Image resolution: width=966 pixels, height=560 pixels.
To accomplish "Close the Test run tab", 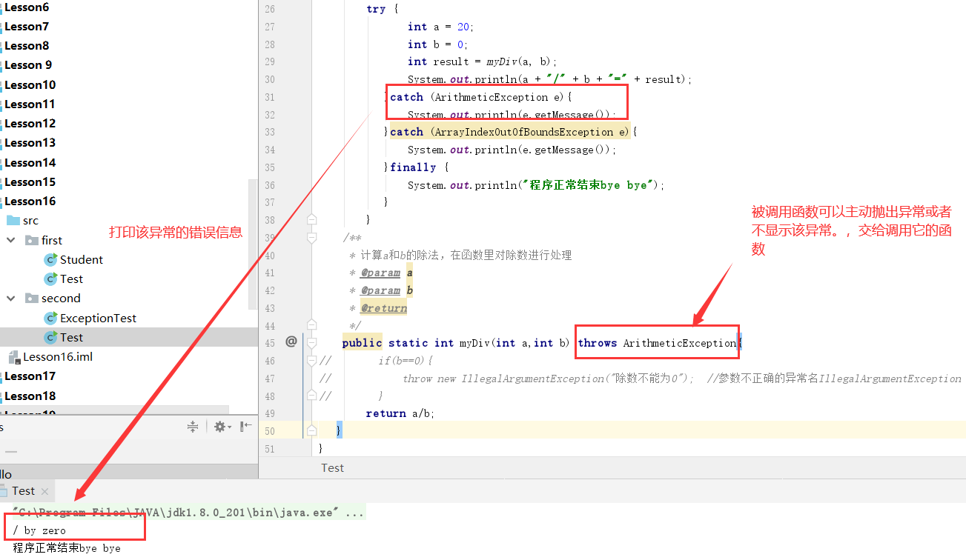I will pyautogui.click(x=45, y=491).
